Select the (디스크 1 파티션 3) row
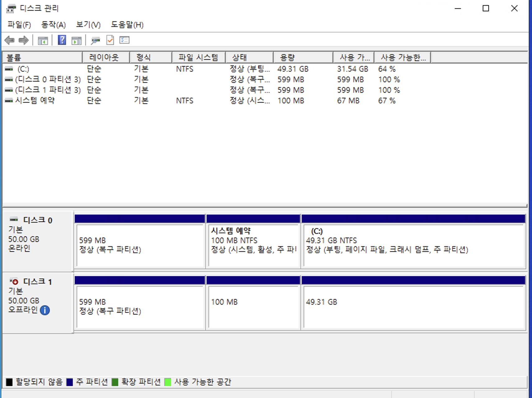Image resolution: width=532 pixels, height=398 pixels. [265, 90]
